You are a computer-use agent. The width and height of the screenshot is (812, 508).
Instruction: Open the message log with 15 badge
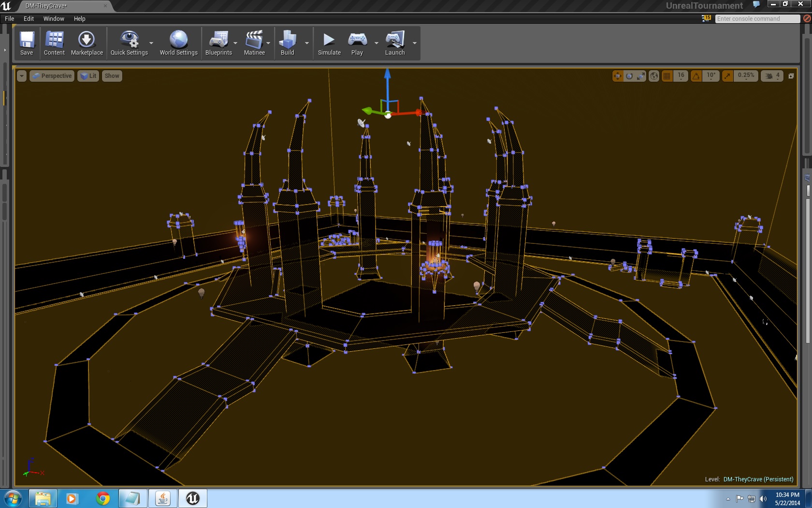coord(706,18)
